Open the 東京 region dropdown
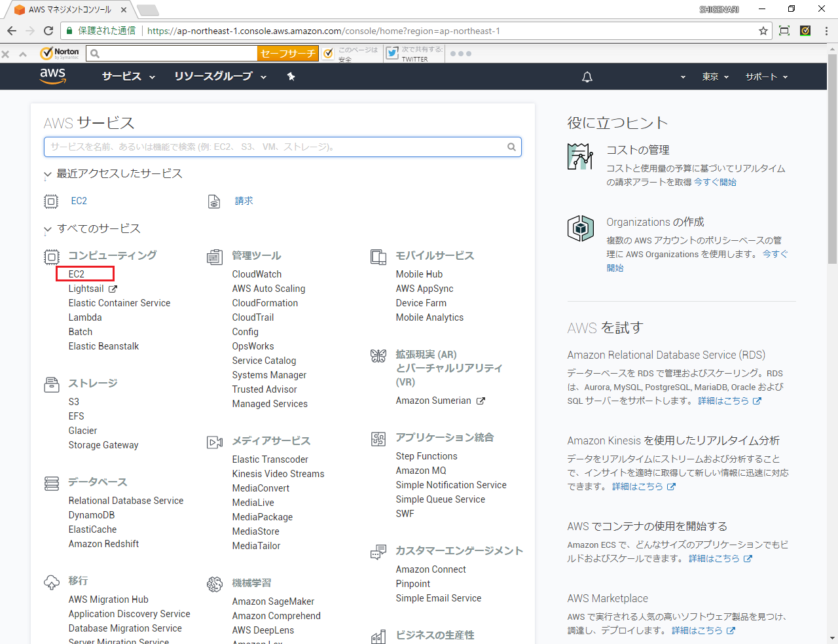This screenshot has height=644, width=838. coord(715,77)
